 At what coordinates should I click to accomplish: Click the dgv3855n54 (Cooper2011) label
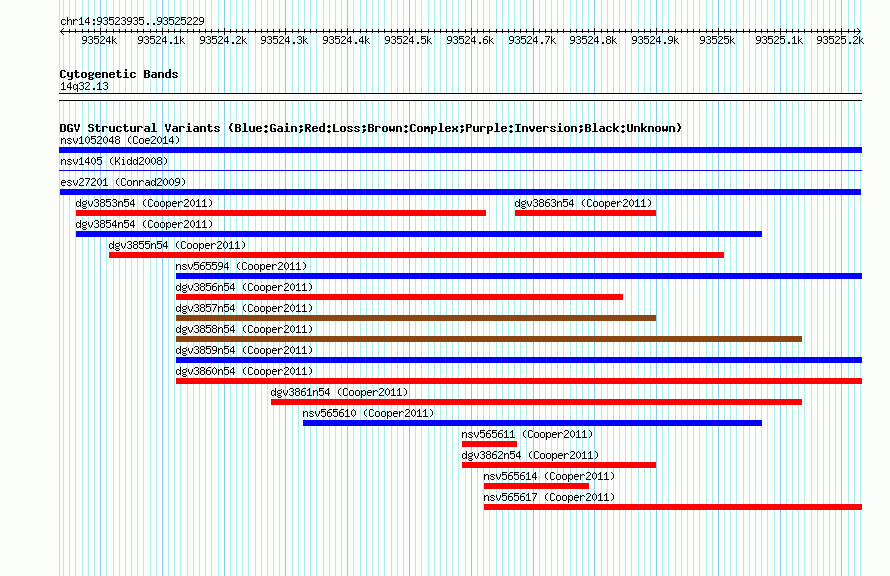click(177, 245)
